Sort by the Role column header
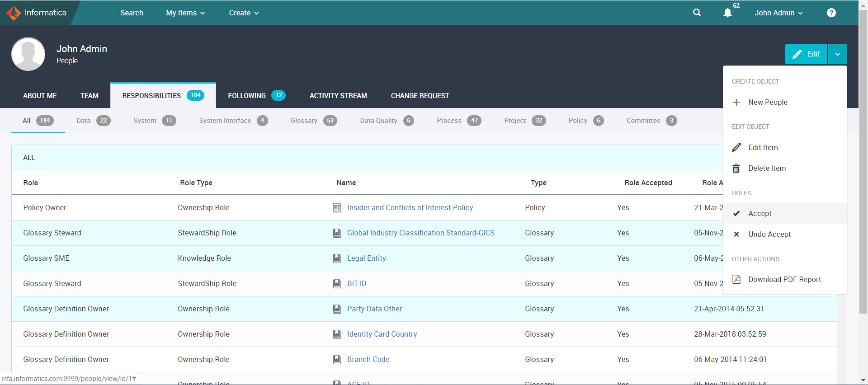Screen dimensions: 868x385 coord(31,183)
